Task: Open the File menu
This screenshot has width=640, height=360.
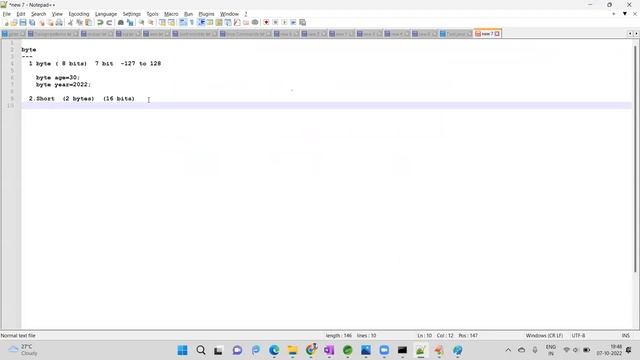Action: tap(7, 14)
